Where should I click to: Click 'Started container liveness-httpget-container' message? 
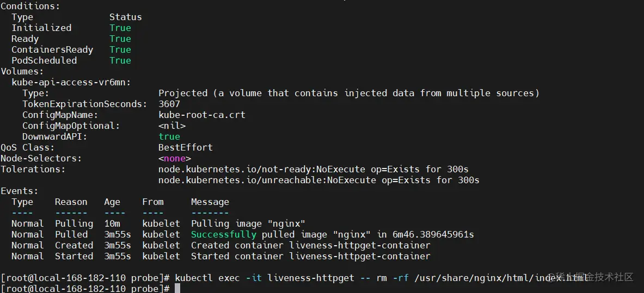pos(310,256)
